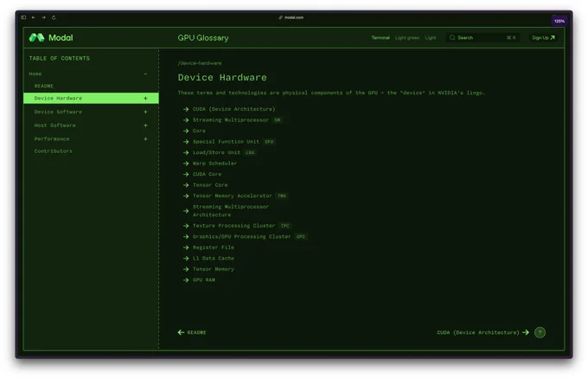Expand the Performance section
The image size is (588, 379).
(145, 138)
